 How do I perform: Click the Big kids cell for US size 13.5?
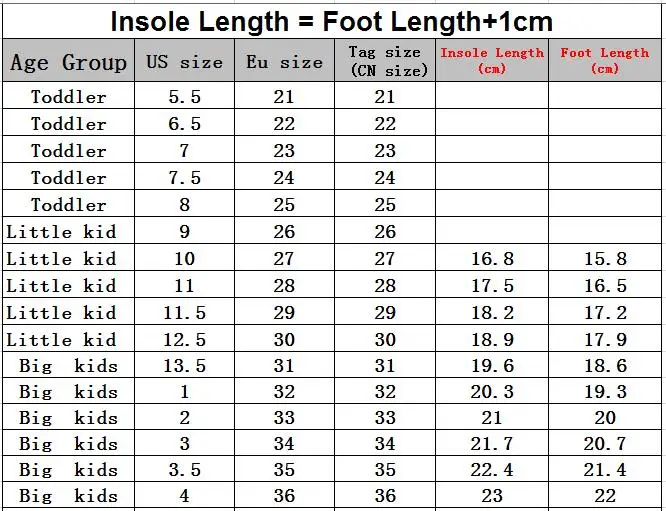pyautogui.click(x=68, y=365)
